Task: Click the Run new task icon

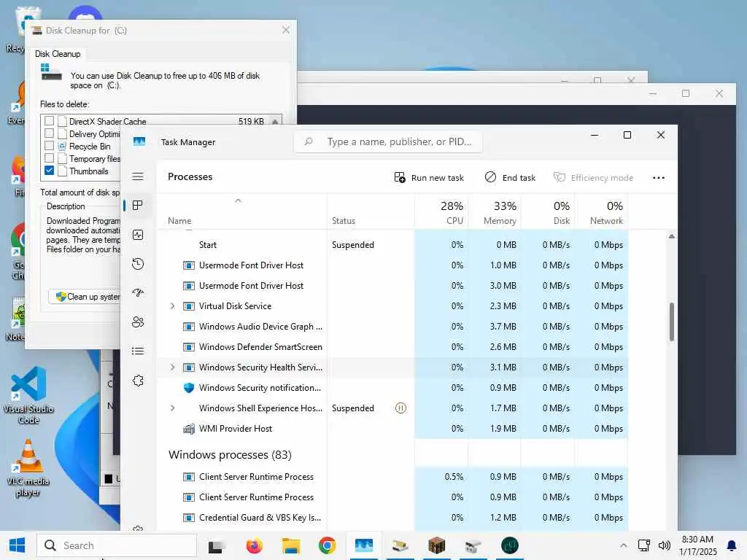Action: click(x=400, y=178)
